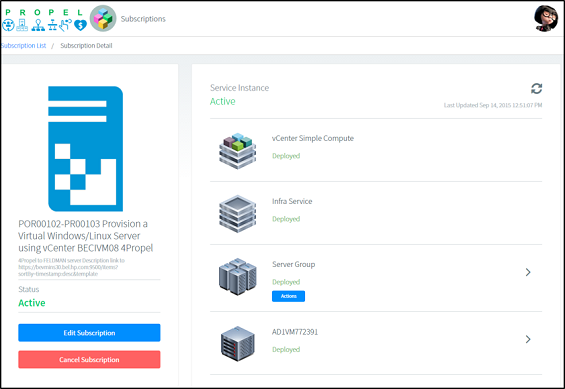Click the pointing hand gesture icon
Screen dimensions: 565x389
pos(66,25)
